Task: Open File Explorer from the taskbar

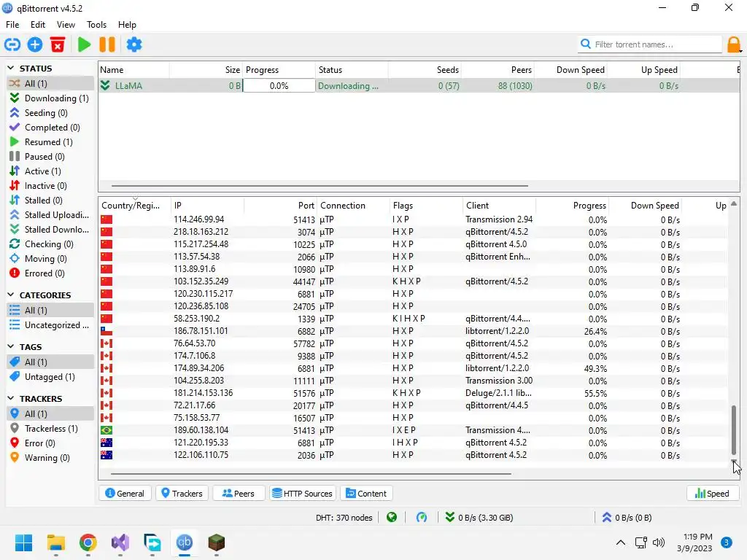Action: coord(56,542)
